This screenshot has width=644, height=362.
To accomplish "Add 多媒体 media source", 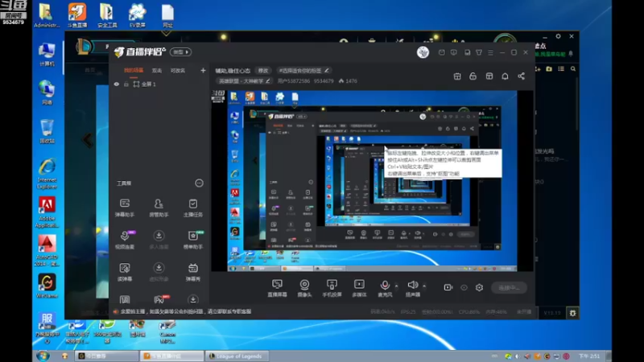I will 359,288.
